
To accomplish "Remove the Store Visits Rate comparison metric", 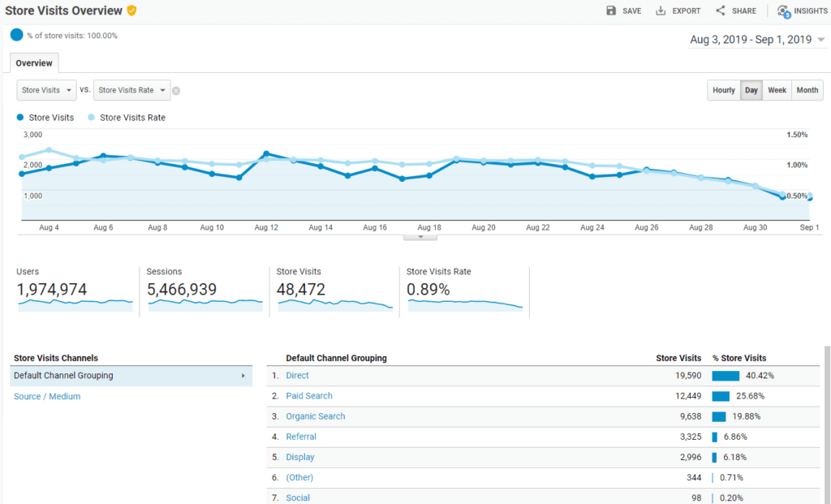I will coord(176,91).
